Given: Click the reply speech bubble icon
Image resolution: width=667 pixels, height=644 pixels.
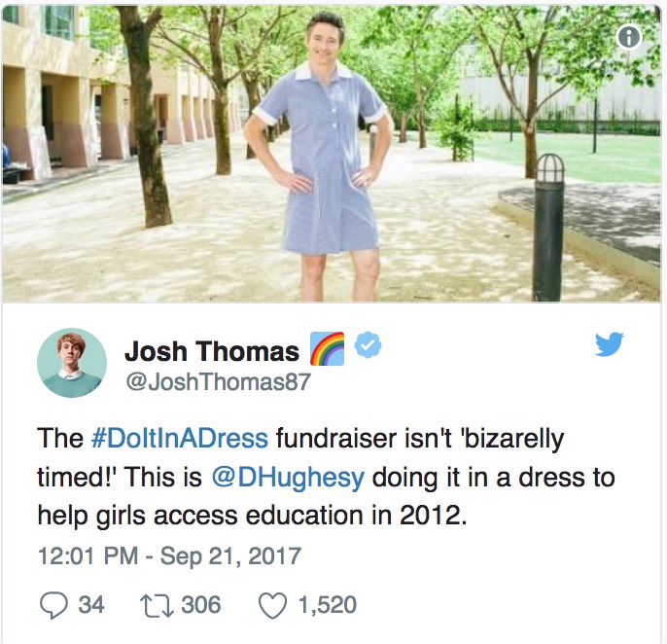Looking at the screenshot, I should tap(53, 605).
